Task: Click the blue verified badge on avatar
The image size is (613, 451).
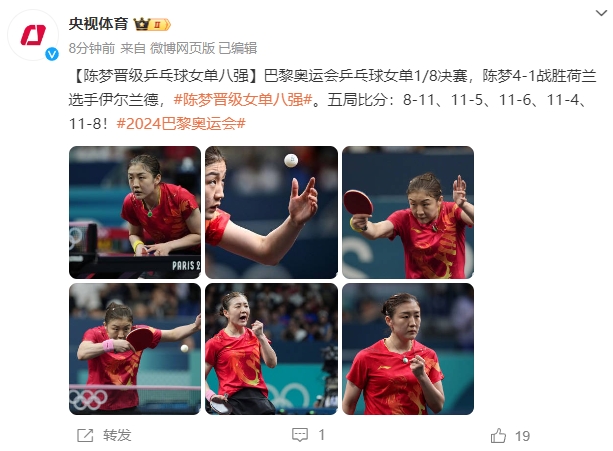Action: coord(52,54)
